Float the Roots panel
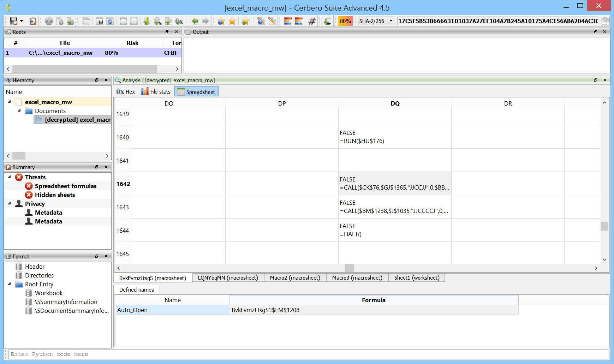 pyautogui.click(x=167, y=32)
